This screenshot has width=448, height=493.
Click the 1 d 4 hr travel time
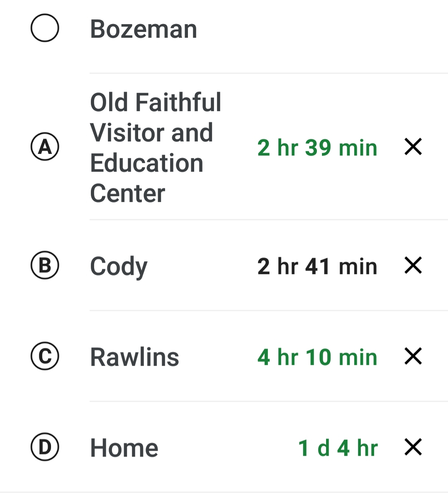point(338,448)
